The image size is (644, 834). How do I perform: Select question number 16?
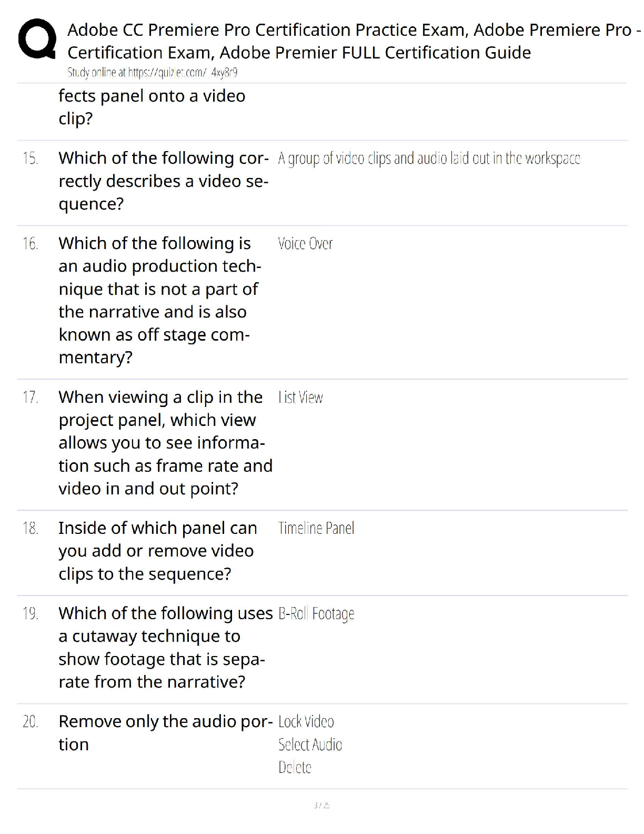click(x=31, y=244)
